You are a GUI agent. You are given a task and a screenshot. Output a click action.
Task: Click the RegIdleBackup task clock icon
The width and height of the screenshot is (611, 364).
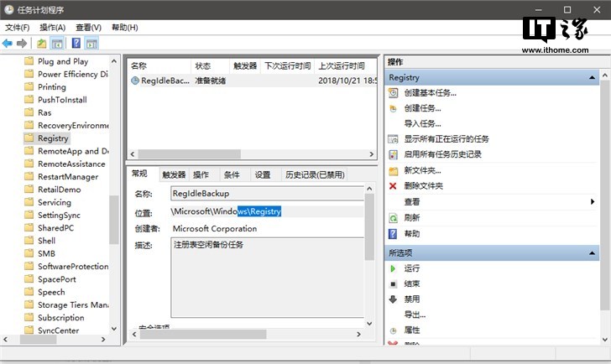pos(135,81)
